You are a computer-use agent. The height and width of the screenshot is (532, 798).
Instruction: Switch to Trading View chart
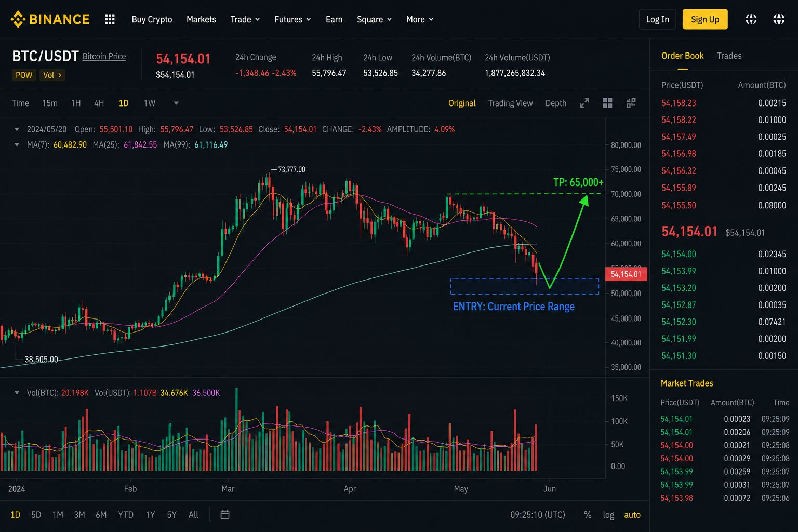(510, 103)
